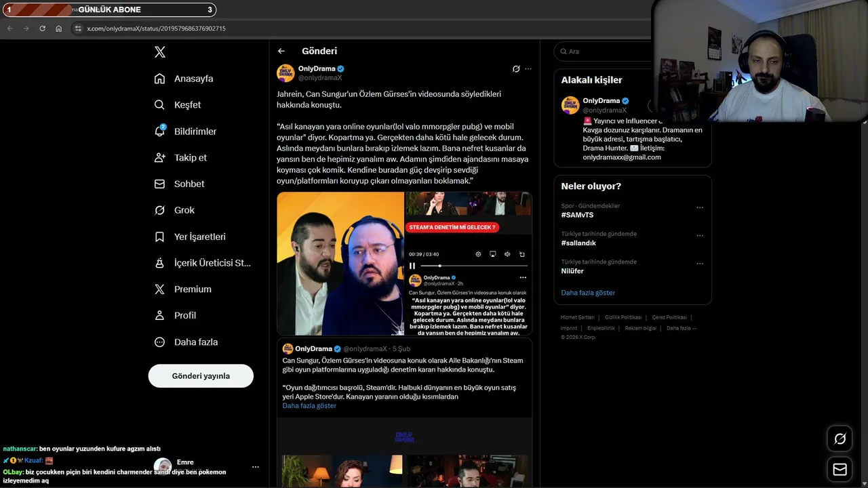Click the x.com URL in address bar
Viewport: 868px width, 488px height.
pyautogui.click(x=156, y=28)
